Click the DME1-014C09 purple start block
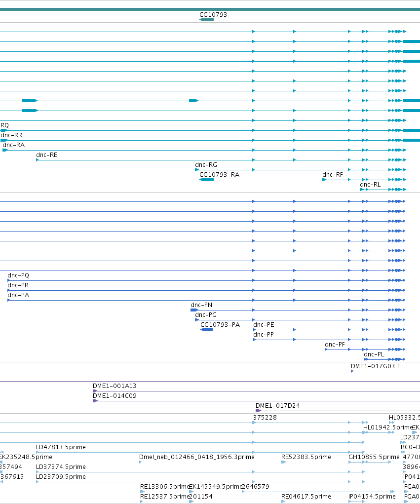The image size is (420, 504). [x=95, y=401]
